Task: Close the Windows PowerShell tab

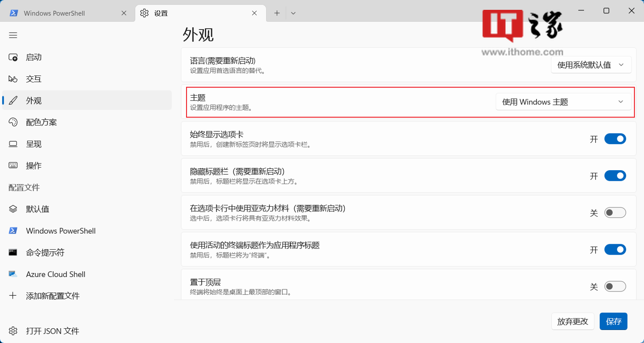Action: coord(124,13)
